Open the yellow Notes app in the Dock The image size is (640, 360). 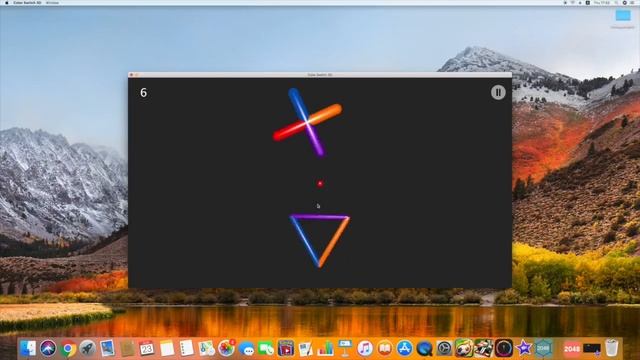tap(167, 349)
